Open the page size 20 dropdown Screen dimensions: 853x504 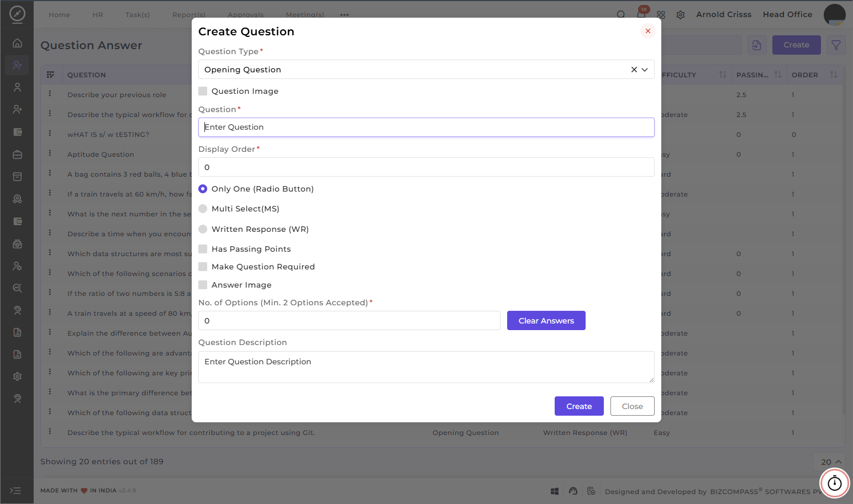click(x=830, y=462)
